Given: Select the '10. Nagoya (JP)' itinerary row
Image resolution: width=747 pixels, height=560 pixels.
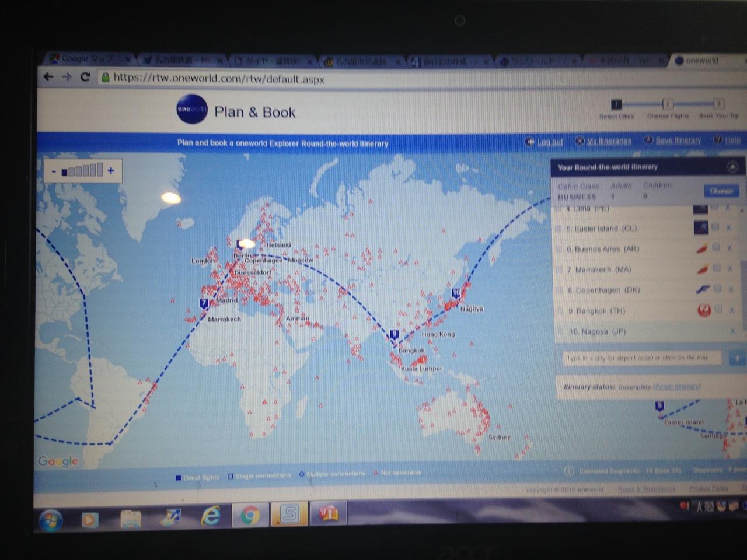Looking at the screenshot, I should coord(647,331).
